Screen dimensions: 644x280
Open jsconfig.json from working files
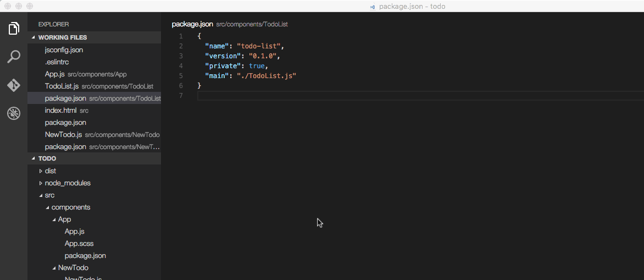64,50
